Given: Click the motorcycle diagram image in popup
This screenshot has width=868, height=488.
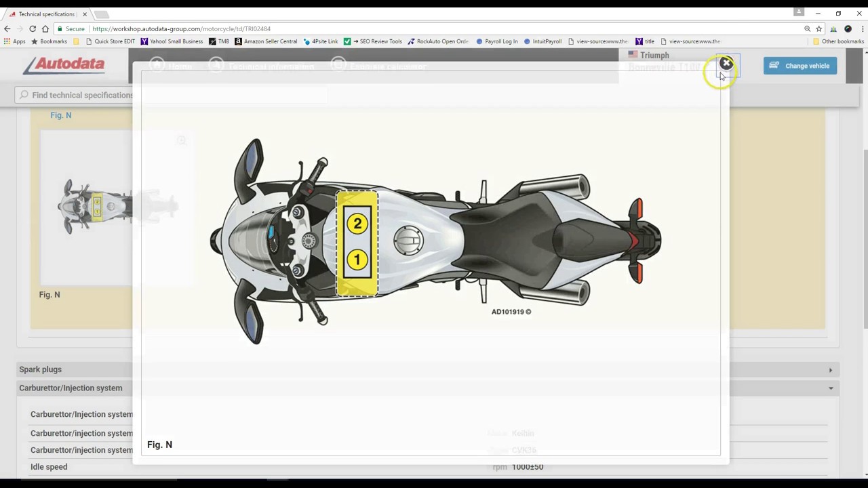Looking at the screenshot, I should [435, 241].
